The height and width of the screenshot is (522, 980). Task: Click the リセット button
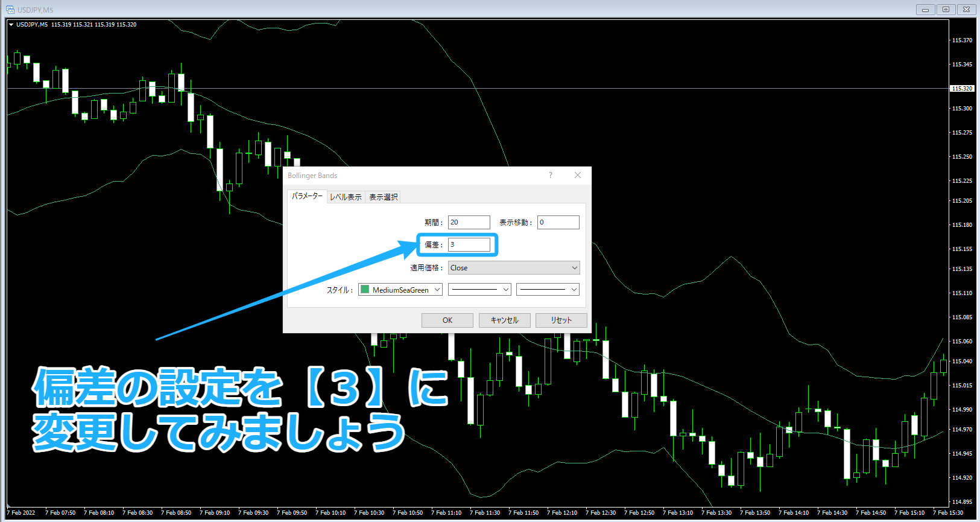tap(561, 320)
